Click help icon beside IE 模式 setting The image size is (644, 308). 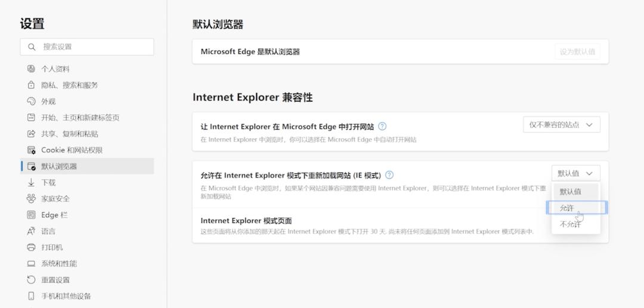pos(389,175)
